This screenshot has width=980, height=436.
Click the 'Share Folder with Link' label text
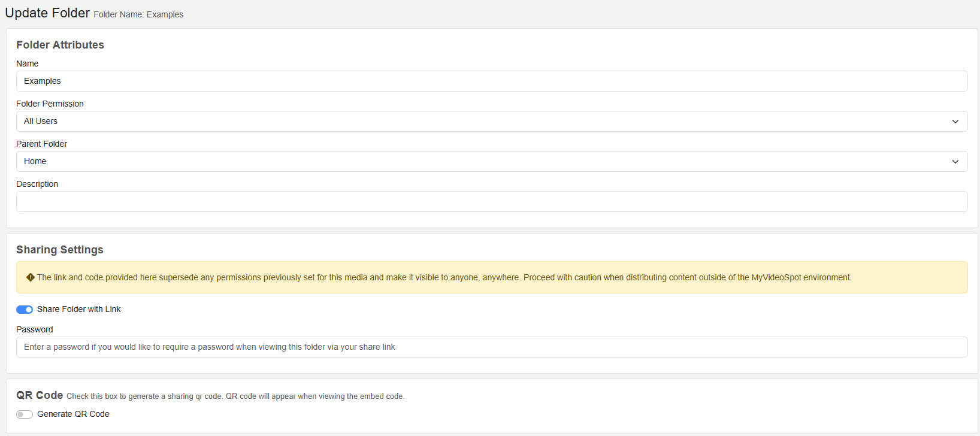click(78, 309)
